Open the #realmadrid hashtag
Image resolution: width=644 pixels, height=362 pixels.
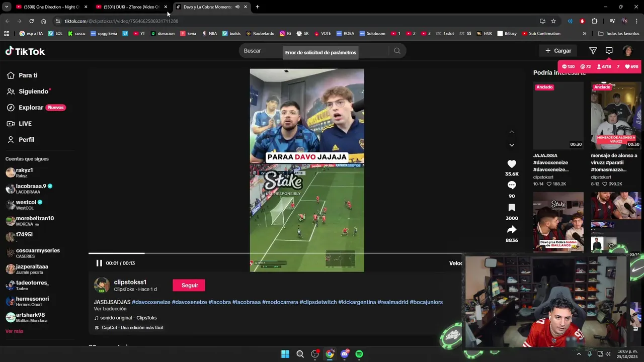pos(393,302)
